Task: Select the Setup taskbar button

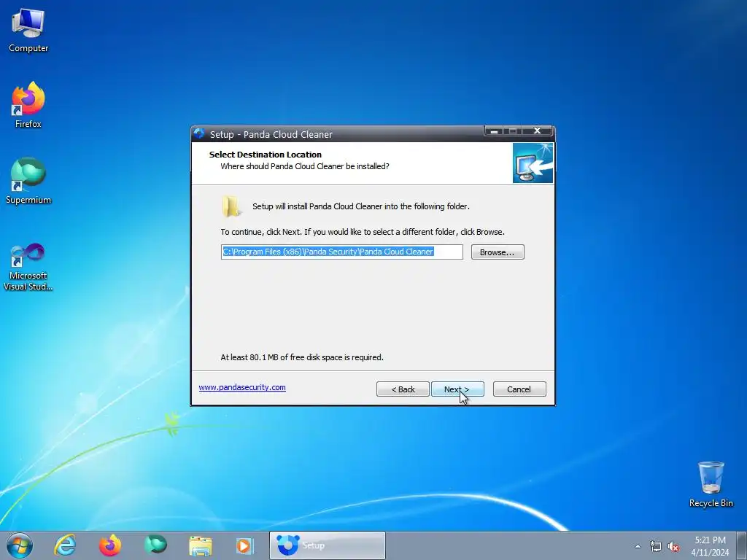Action: (x=328, y=545)
